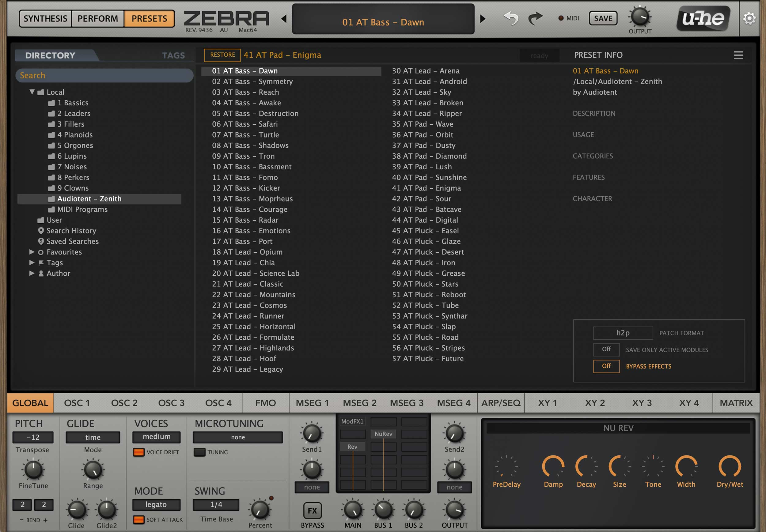Toggle the Voice Drift switch
Viewport: 766px width, 532px height.
pos(138,452)
